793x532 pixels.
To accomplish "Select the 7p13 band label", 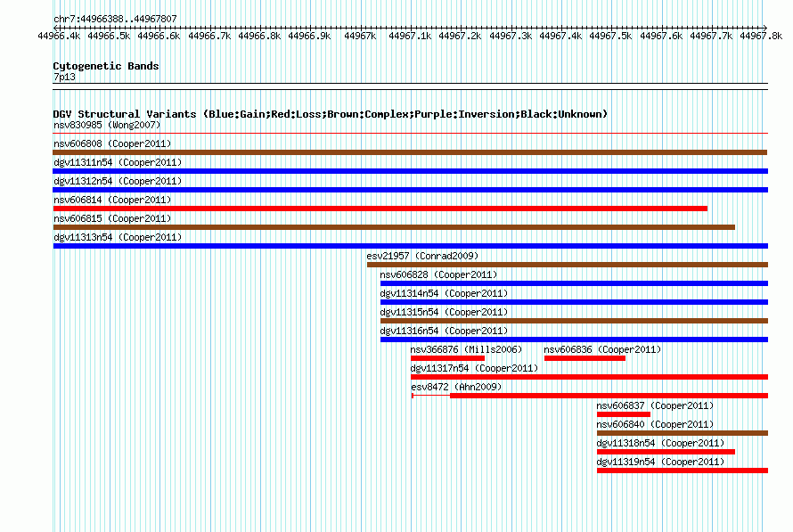I will point(64,77).
